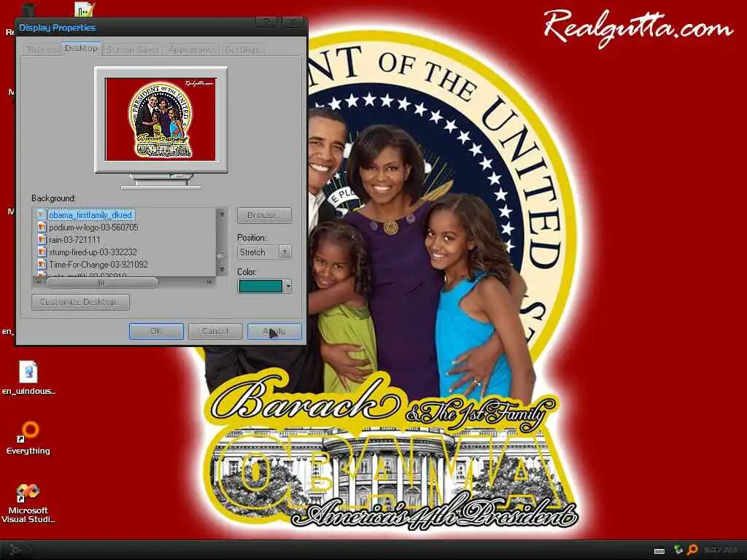Go to the Appearance tab
Image resolution: width=747 pixels, height=560 pixels.
pyautogui.click(x=192, y=50)
